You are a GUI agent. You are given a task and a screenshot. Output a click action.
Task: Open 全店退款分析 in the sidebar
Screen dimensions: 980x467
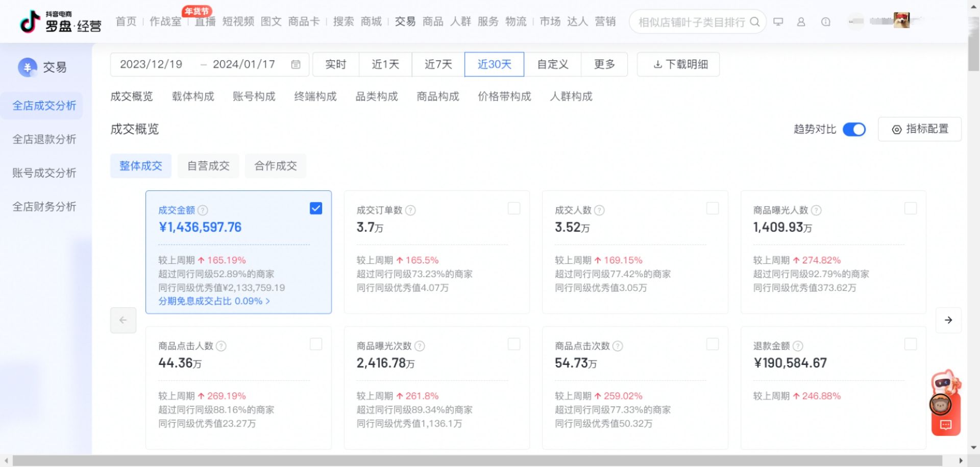(x=44, y=139)
